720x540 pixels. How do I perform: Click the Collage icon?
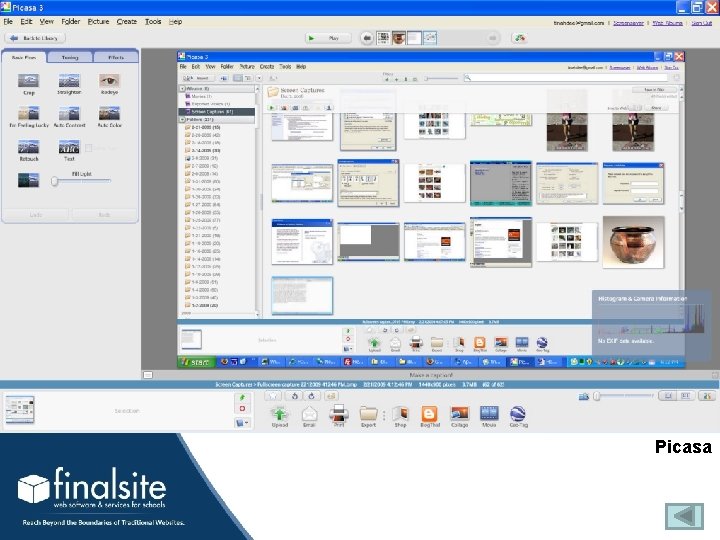pyautogui.click(x=459, y=414)
